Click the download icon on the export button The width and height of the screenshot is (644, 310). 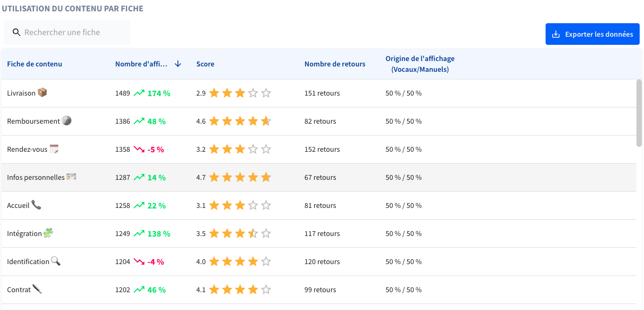[556, 35]
